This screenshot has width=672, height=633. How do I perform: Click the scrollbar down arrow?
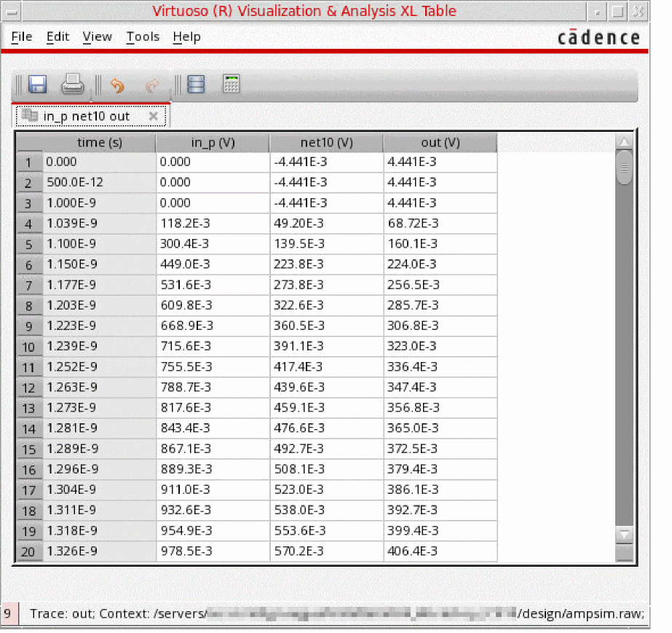click(624, 535)
